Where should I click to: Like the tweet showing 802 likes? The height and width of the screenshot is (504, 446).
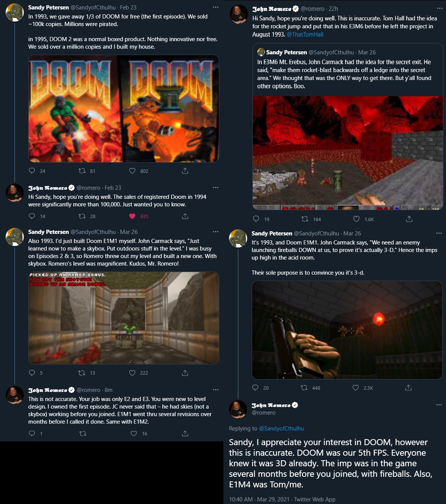point(132,171)
